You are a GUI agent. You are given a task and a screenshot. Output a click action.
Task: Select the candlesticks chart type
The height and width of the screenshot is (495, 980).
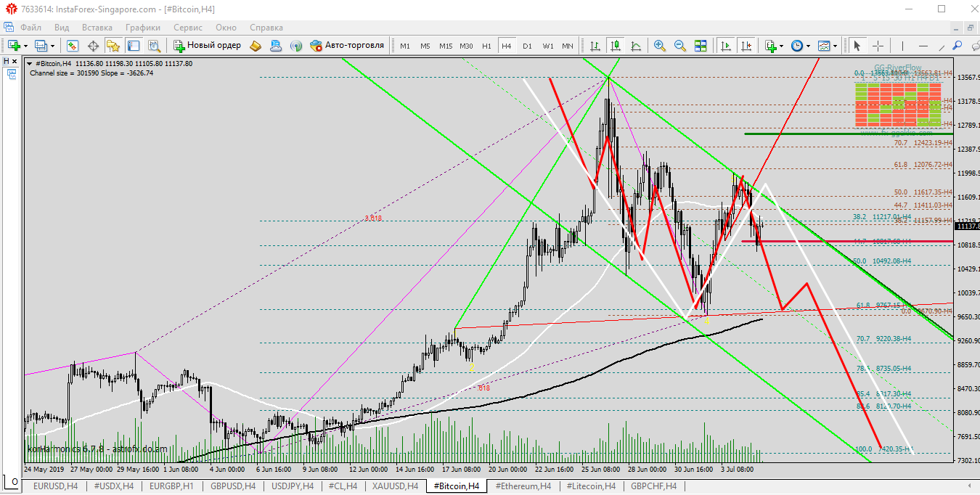[x=616, y=45]
